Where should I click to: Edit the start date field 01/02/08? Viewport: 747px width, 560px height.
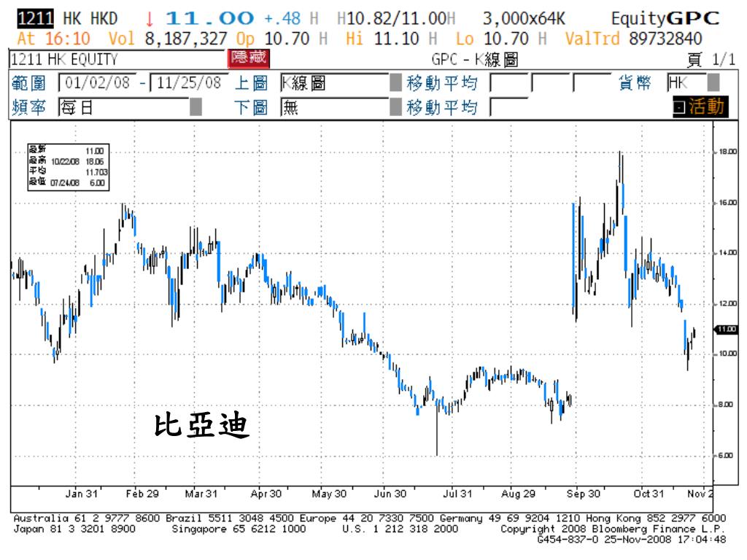[98, 83]
